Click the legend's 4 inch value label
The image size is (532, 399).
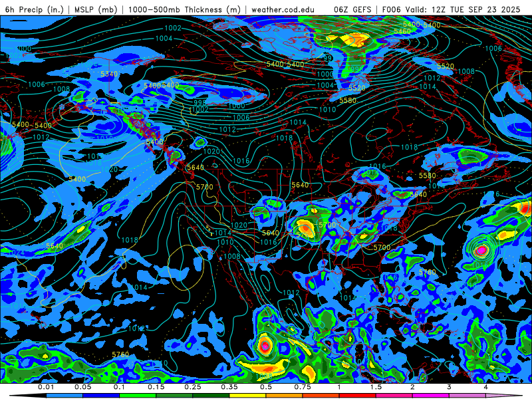pos(486,387)
